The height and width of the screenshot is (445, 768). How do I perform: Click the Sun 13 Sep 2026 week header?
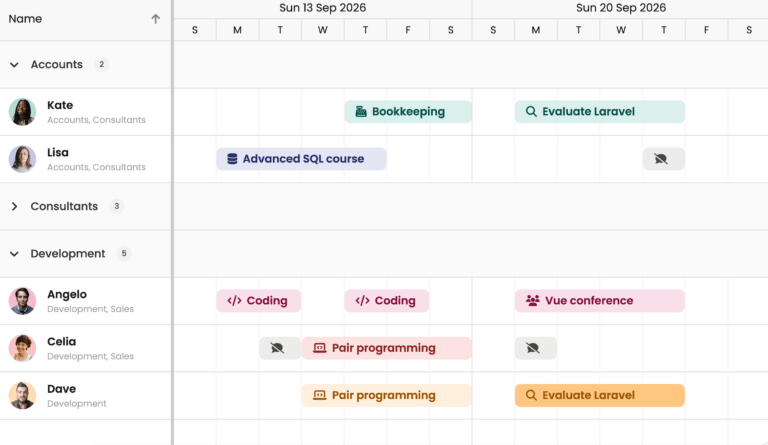322,8
